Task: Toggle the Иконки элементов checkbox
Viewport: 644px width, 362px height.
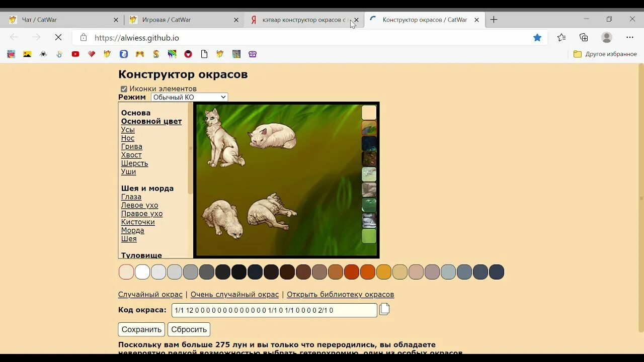Action: coord(124,89)
